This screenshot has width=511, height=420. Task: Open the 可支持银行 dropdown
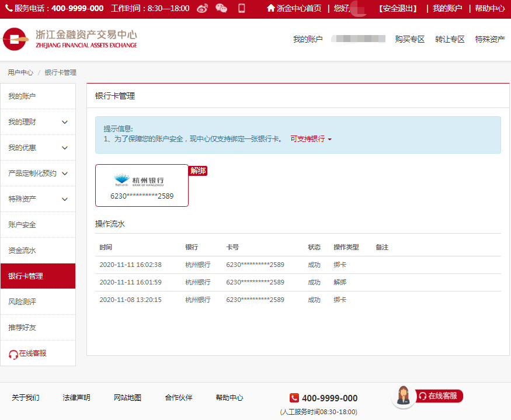[311, 139]
